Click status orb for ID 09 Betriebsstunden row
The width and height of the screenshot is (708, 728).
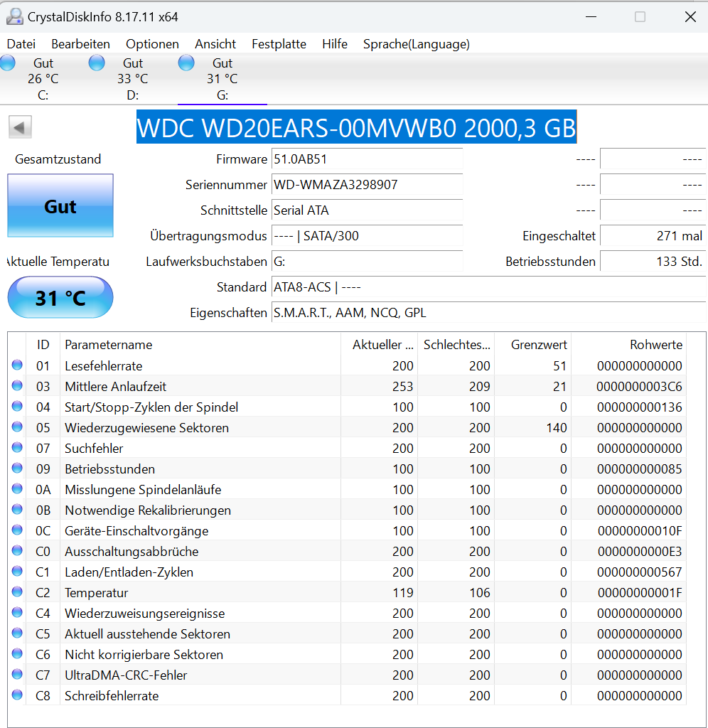tap(17, 468)
